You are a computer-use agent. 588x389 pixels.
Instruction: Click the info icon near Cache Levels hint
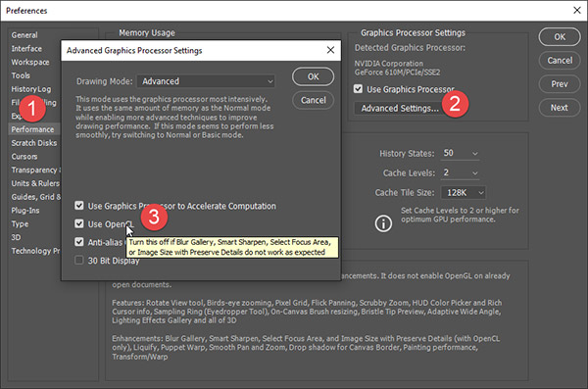383,223
